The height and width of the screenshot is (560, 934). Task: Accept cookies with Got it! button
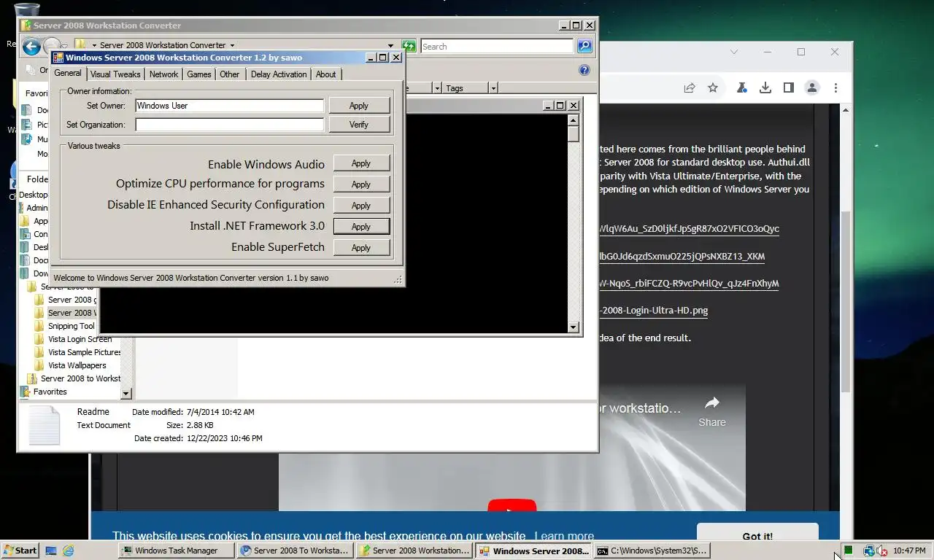coord(757,536)
